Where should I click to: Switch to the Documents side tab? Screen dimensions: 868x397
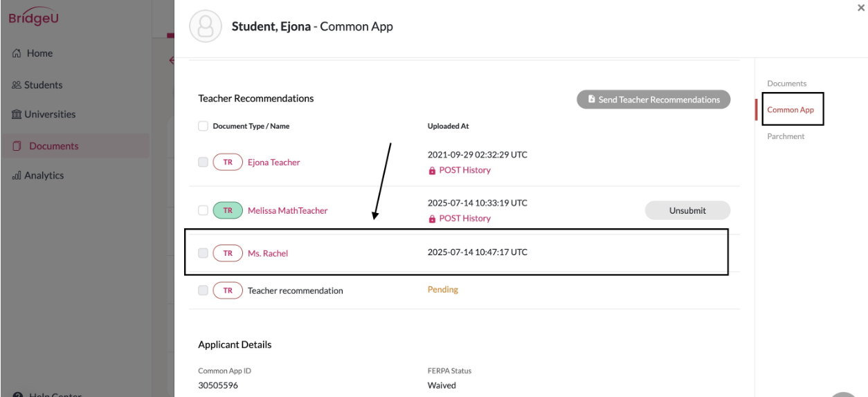point(787,84)
